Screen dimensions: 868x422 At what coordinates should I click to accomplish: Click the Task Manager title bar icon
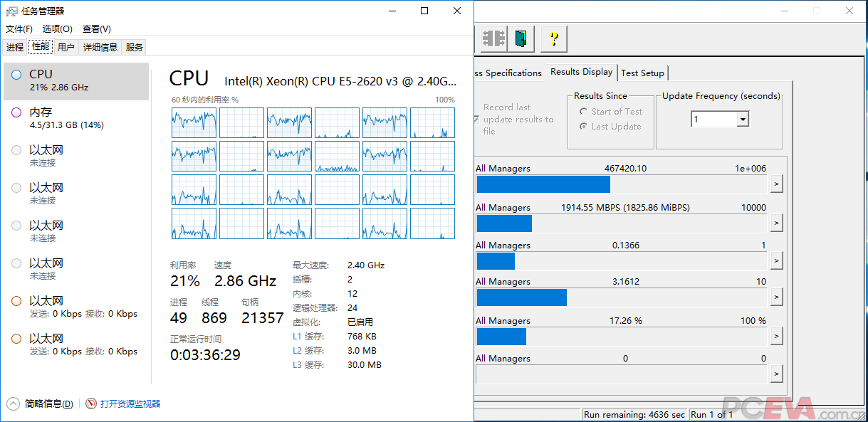[x=12, y=11]
